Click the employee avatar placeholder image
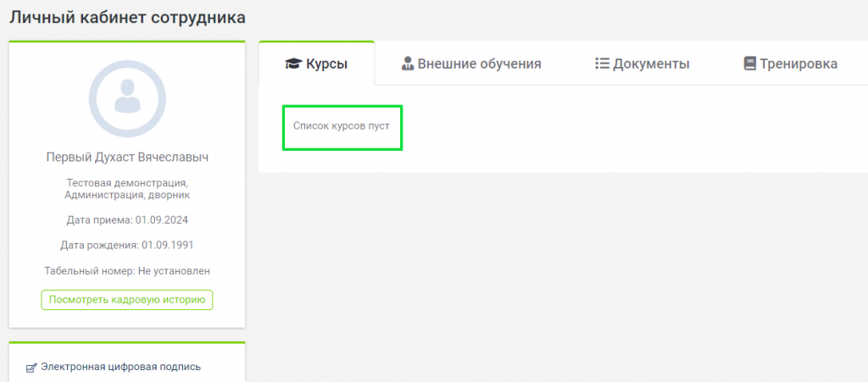The image size is (868, 382). click(127, 98)
